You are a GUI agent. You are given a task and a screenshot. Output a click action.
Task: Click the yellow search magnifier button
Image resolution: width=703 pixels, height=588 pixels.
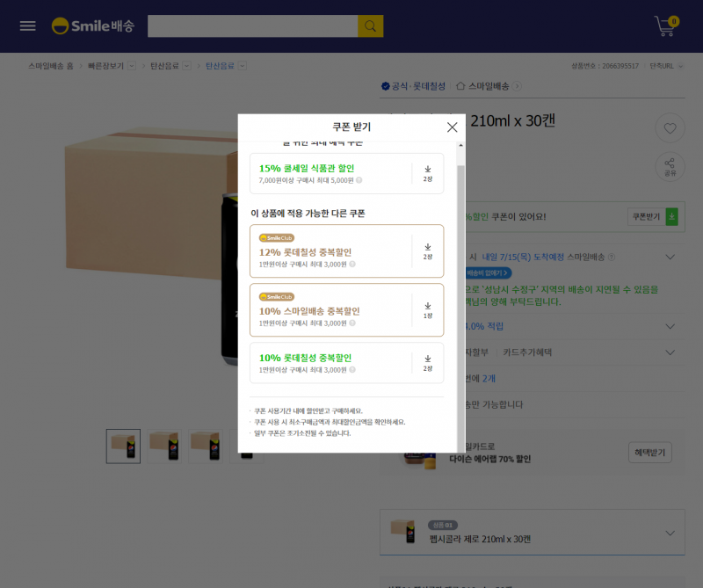(370, 26)
